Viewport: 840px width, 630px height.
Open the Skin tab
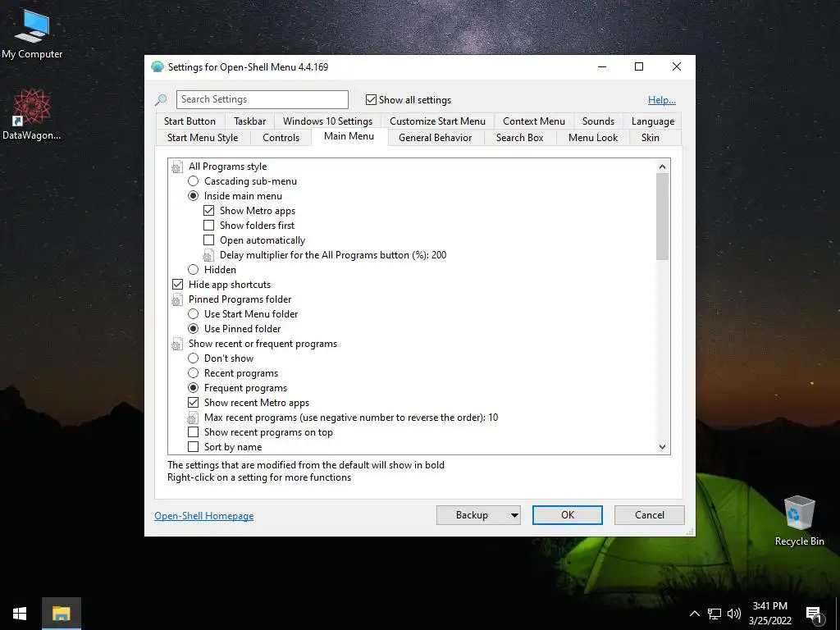pos(651,138)
